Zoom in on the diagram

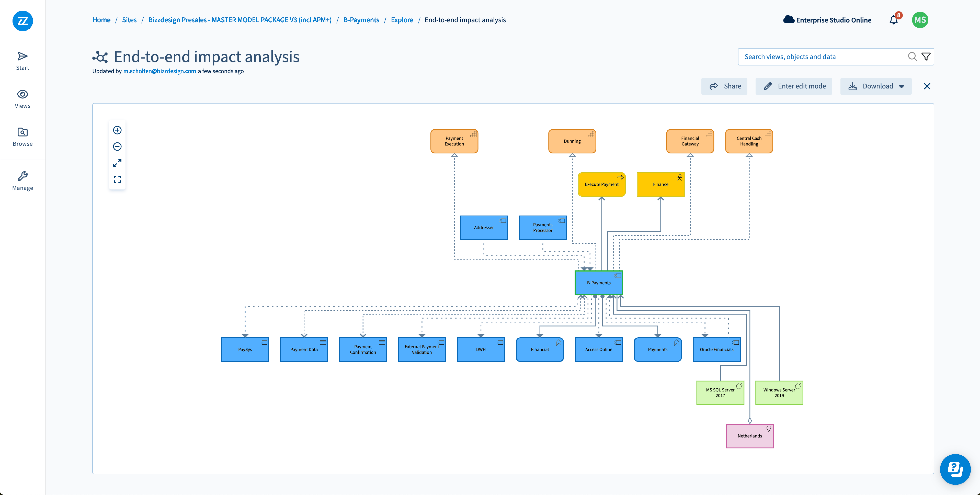point(117,130)
